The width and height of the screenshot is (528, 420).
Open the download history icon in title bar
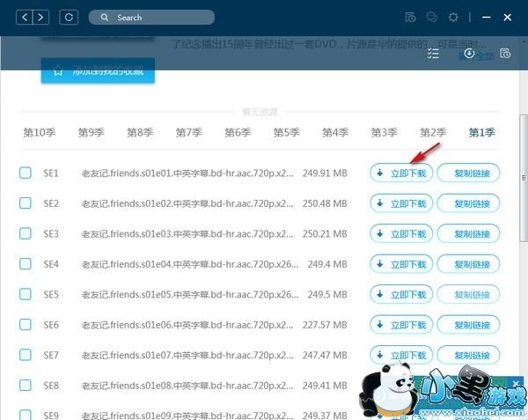pyautogui.click(x=410, y=18)
